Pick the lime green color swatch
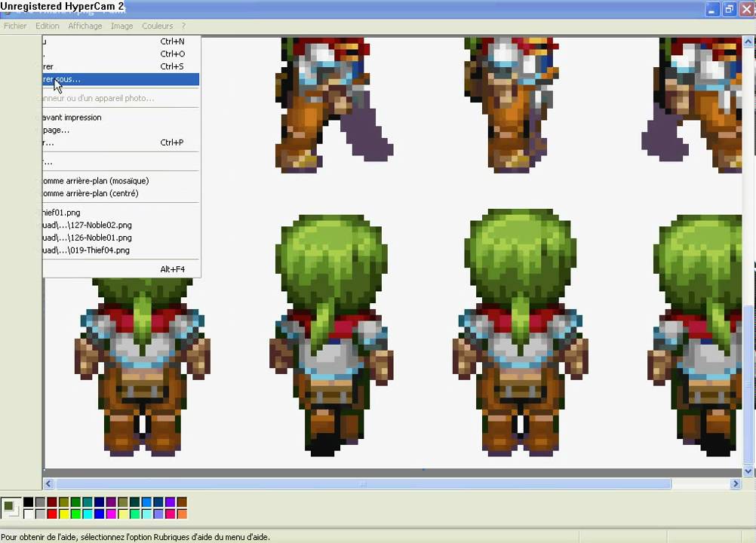 click(75, 514)
